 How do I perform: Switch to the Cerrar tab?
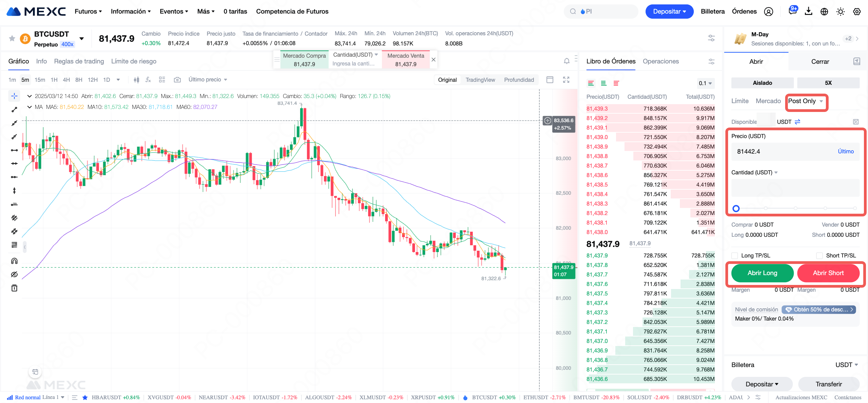pos(820,61)
